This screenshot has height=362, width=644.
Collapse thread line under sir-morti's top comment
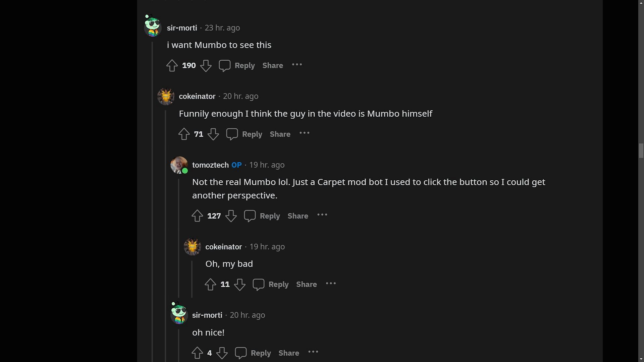(153, 201)
